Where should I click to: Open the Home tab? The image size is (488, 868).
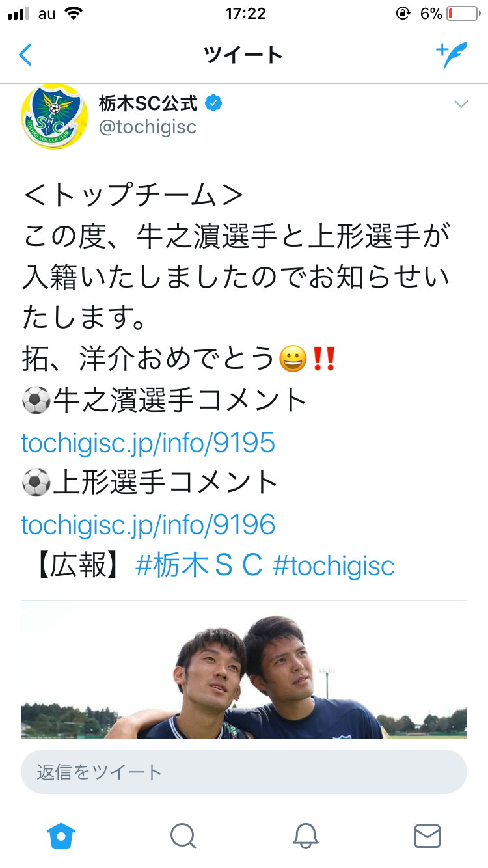click(x=62, y=835)
